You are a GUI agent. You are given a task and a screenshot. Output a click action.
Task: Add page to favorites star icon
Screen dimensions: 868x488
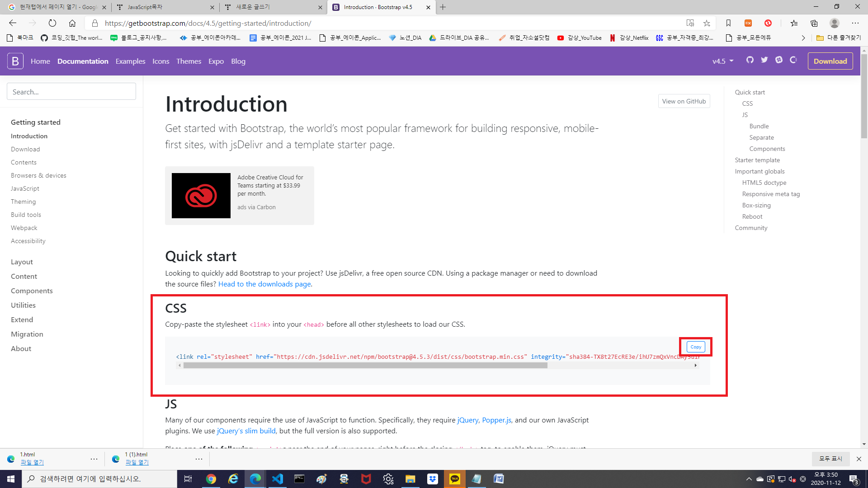(707, 23)
